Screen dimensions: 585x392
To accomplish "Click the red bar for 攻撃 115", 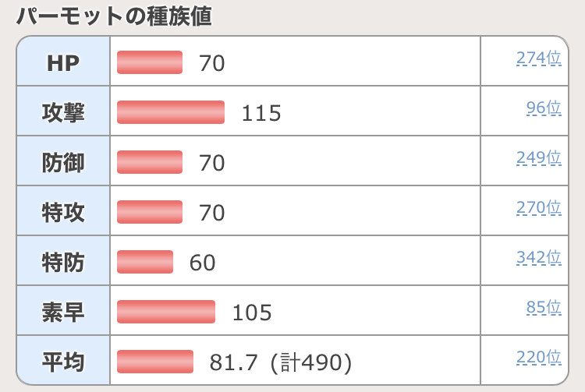I will 171,112.
